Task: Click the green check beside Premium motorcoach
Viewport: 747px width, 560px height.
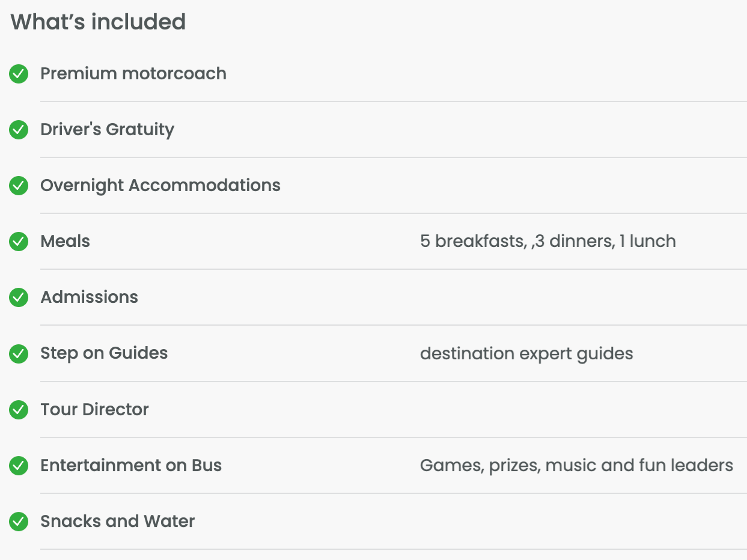Action: [x=19, y=74]
